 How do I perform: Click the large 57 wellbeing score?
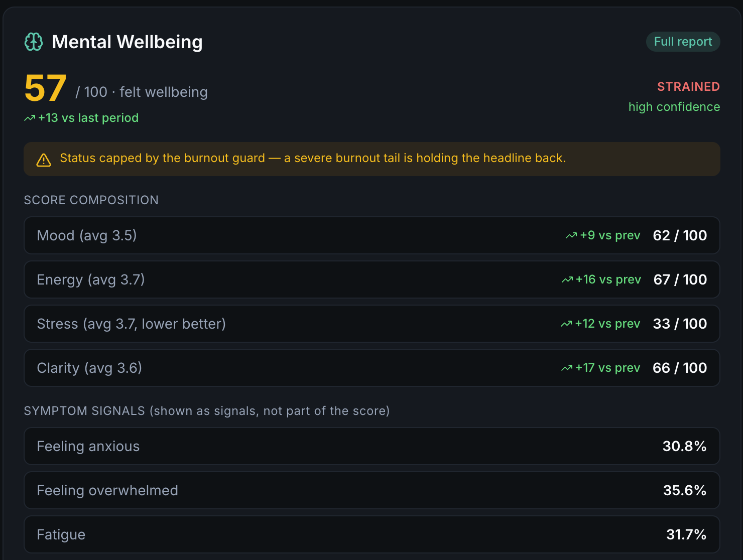click(45, 88)
